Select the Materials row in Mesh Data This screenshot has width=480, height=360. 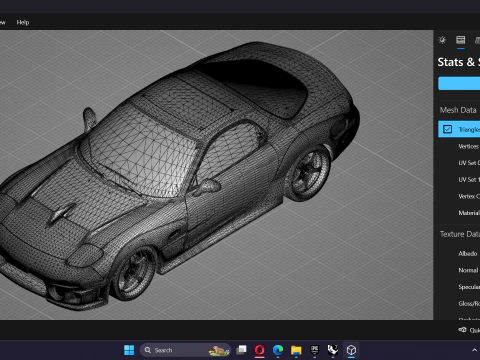pos(469,213)
